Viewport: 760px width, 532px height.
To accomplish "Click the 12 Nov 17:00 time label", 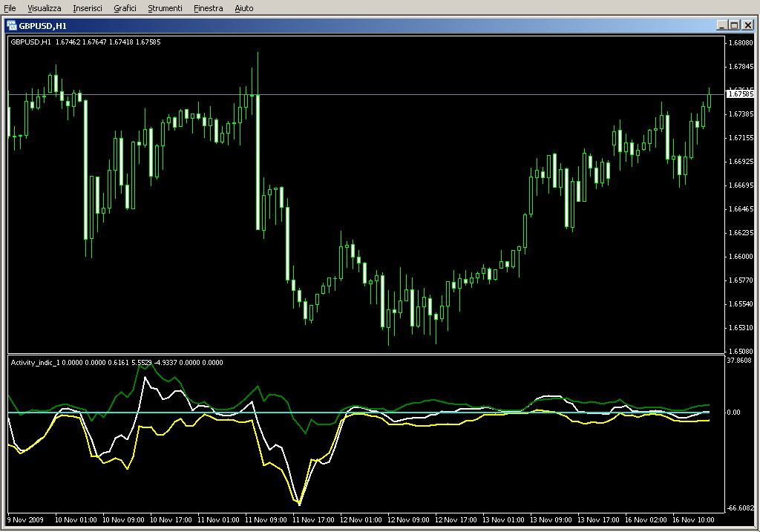I will (x=456, y=520).
